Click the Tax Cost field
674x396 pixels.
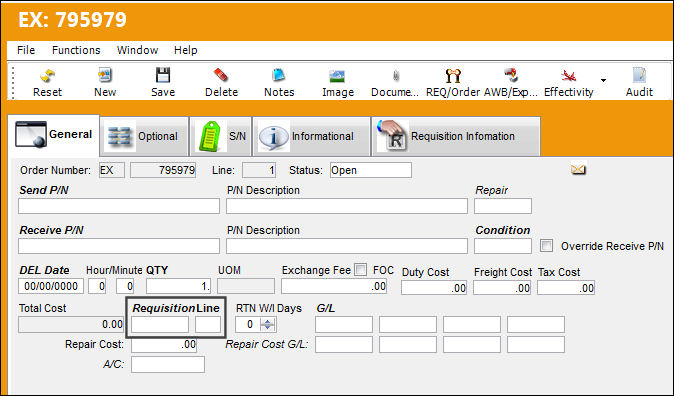[x=566, y=288]
